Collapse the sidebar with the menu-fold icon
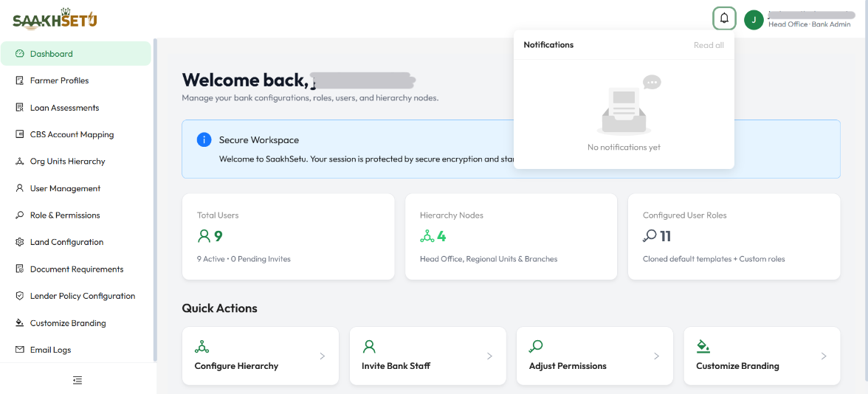The width and height of the screenshot is (868, 394). point(77,380)
